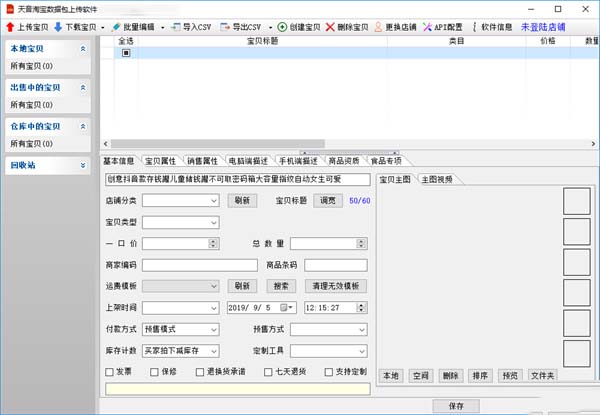Collapse the 本地宝贝 sidebar section
Image resolution: width=600 pixels, height=415 pixels.
(x=82, y=48)
